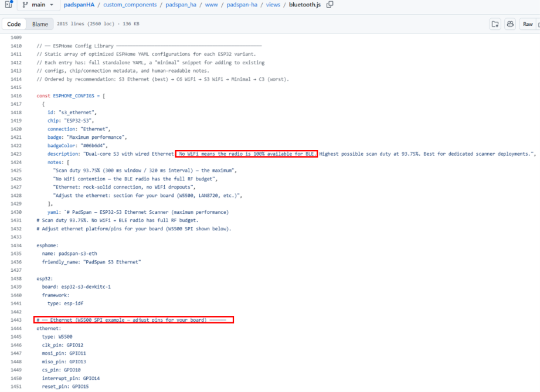Click the "mosi_pin: GPIO11" line

coord(64,353)
